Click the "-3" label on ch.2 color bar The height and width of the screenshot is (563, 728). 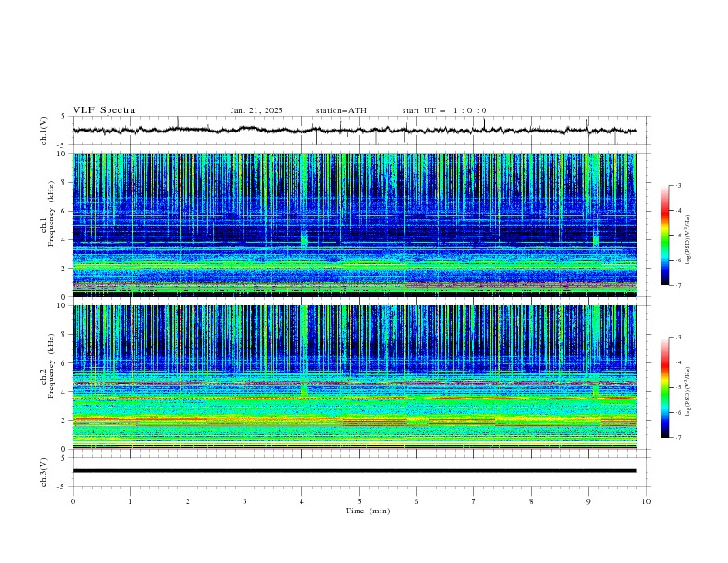coord(678,338)
